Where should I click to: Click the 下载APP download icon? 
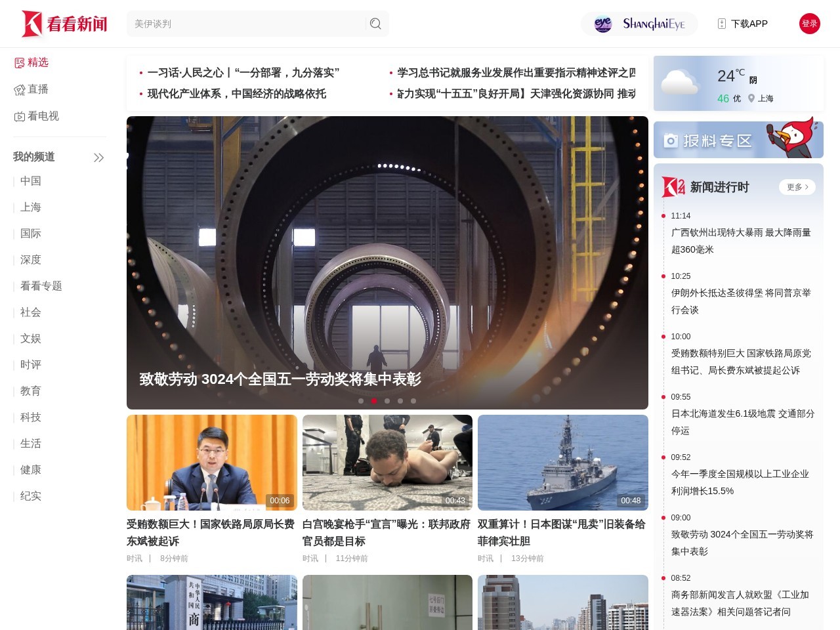tap(721, 23)
